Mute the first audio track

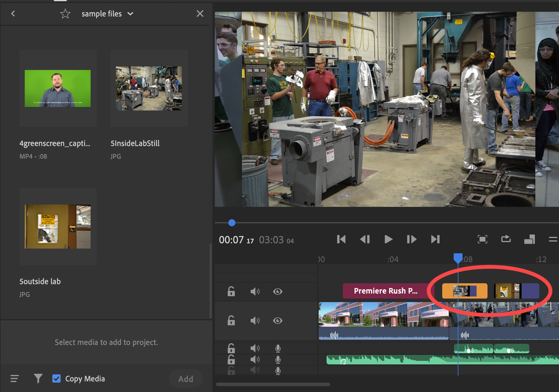[255, 348]
